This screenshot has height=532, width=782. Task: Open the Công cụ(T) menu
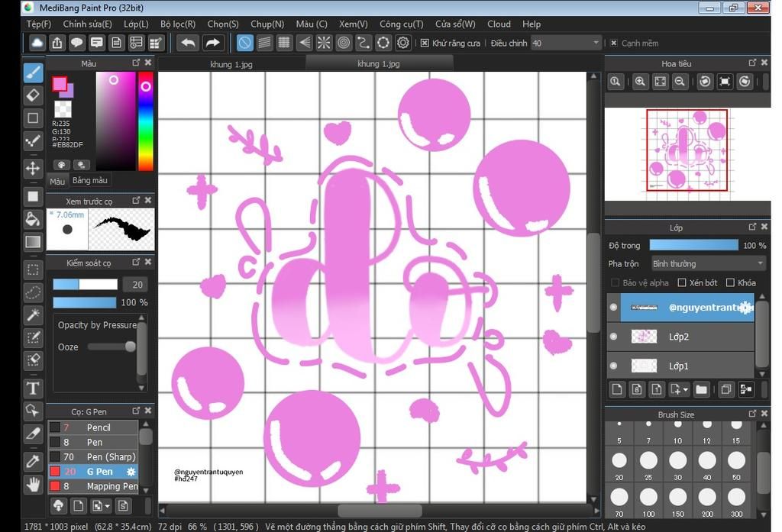tap(402, 24)
